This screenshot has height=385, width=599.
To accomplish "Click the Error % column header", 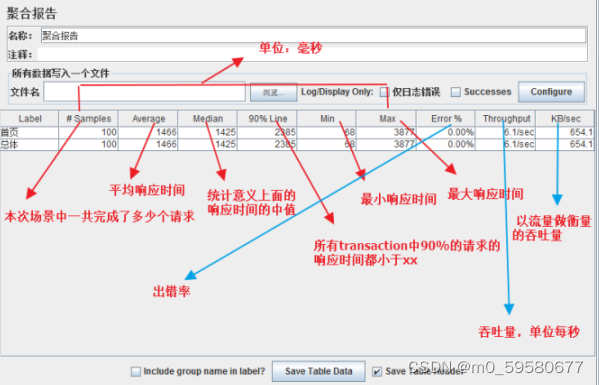I will [446, 119].
